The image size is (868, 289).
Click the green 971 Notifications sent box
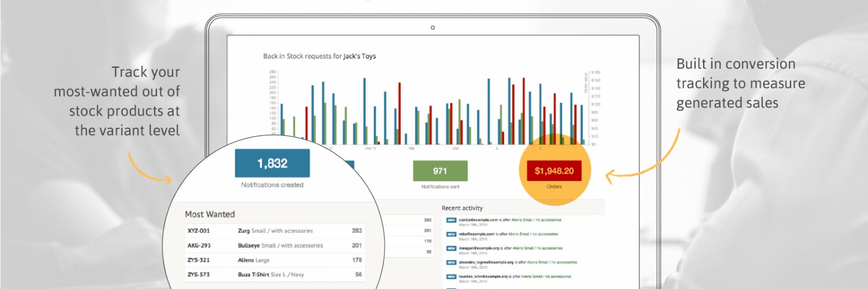click(x=440, y=171)
